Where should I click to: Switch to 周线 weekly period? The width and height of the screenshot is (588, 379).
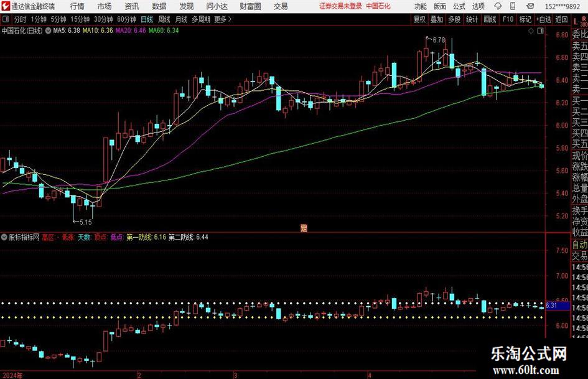[x=164, y=19]
